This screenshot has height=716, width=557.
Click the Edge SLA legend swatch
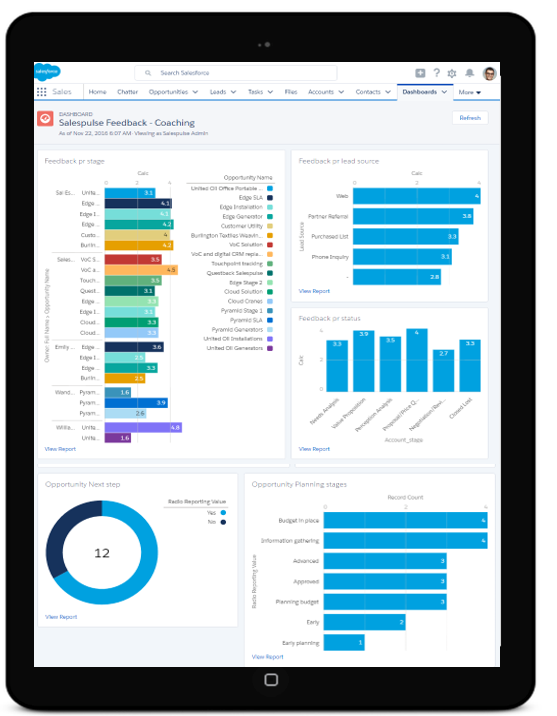pyautogui.click(x=270, y=198)
